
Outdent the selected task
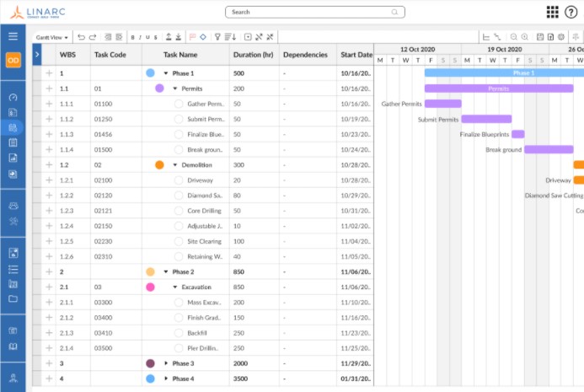(x=108, y=37)
